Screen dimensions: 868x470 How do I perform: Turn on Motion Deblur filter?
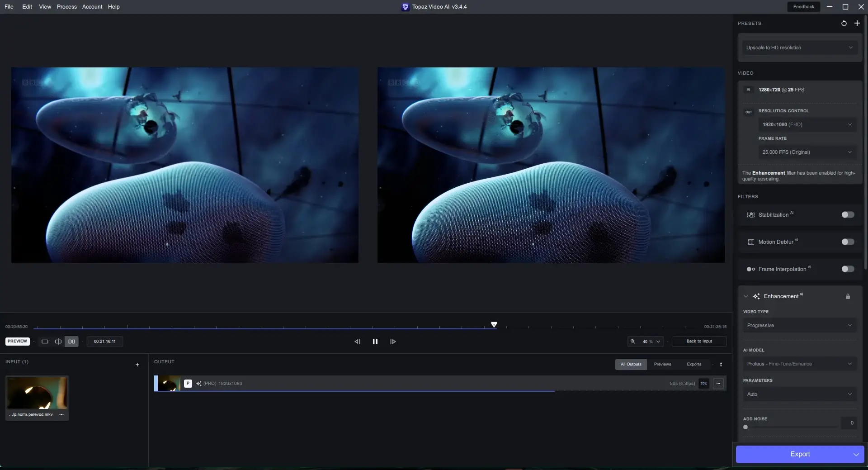pos(848,242)
